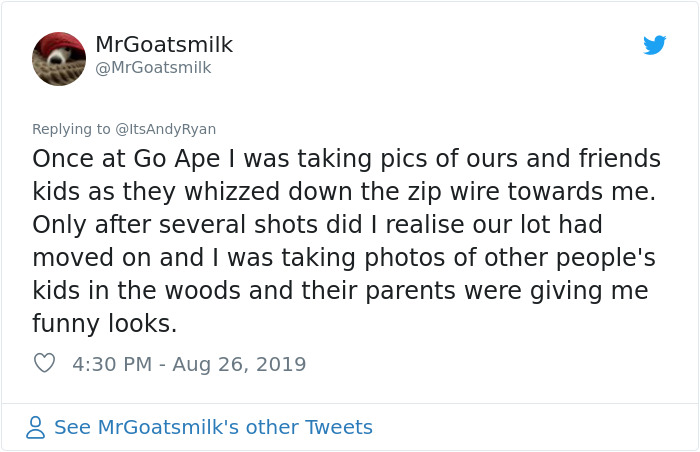Click the line starting 'moved on and'
Viewport: 700px width, 452px height.
click(343, 258)
